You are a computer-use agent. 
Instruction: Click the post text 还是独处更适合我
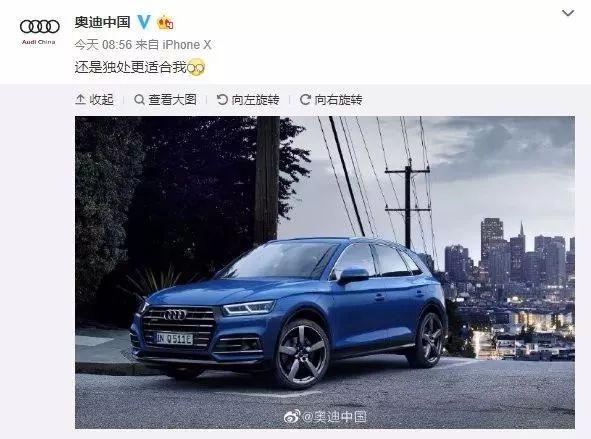tap(130, 67)
